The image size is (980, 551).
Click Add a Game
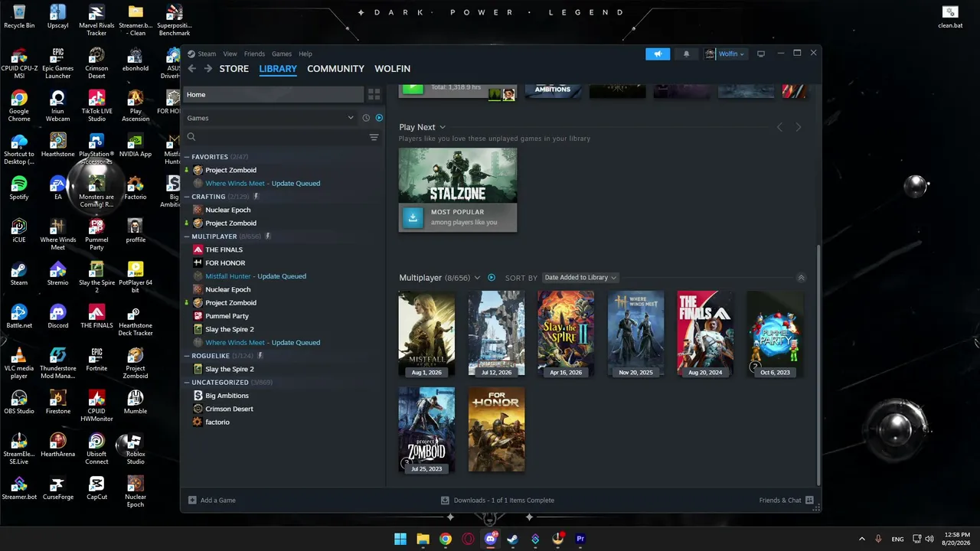pyautogui.click(x=212, y=500)
